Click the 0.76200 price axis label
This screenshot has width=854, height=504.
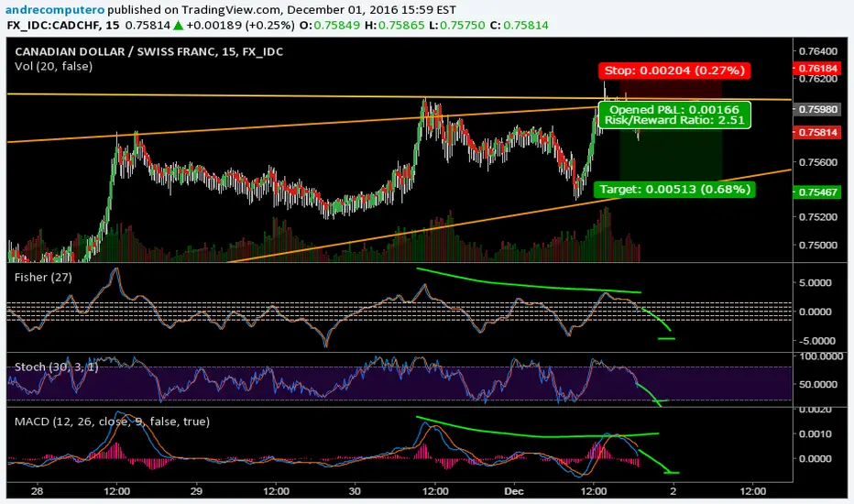[x=818, y=79]
